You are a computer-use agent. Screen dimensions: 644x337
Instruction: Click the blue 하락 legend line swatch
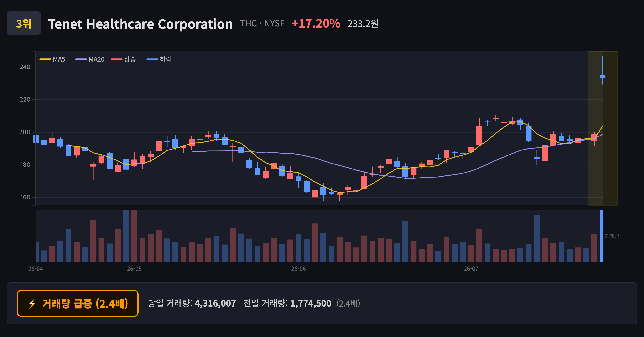pyautogui.click(x=152, y=59)
